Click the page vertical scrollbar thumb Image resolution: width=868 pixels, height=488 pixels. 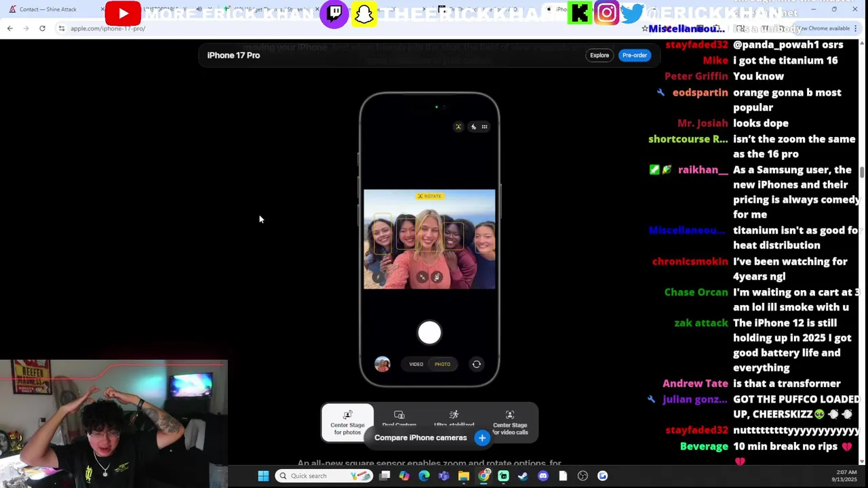point(862,172)
